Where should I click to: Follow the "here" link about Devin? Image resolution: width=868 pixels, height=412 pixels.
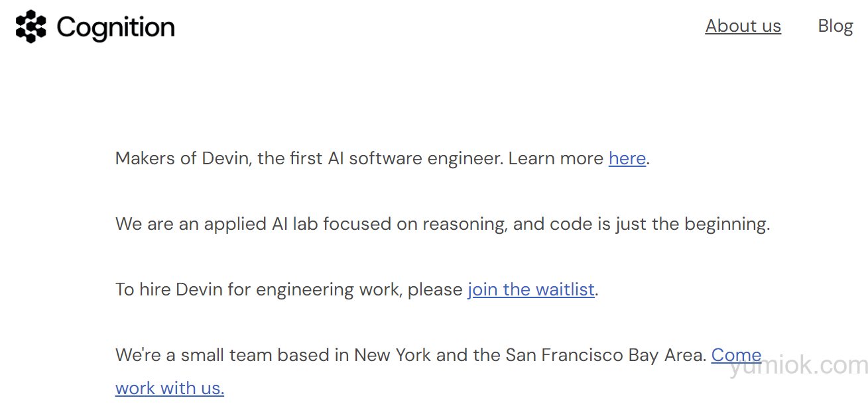tap(627, 158)
